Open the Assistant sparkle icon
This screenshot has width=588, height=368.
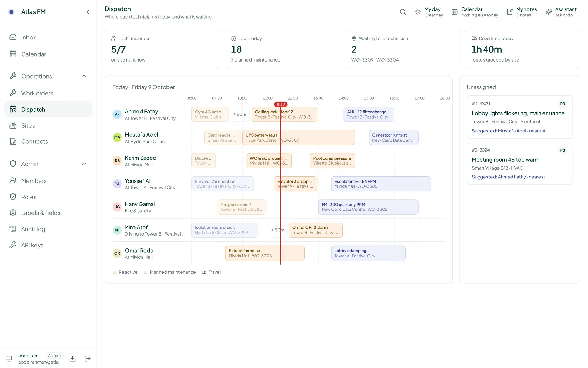pyautogui.click(x=549, y=12)
